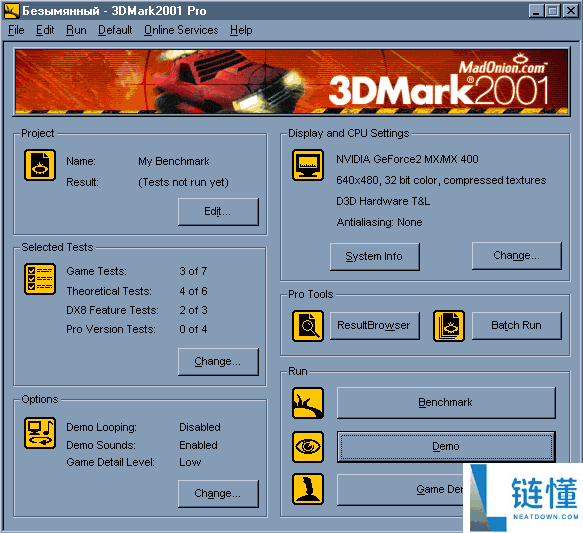Open the Run menu

coord(76,30)
